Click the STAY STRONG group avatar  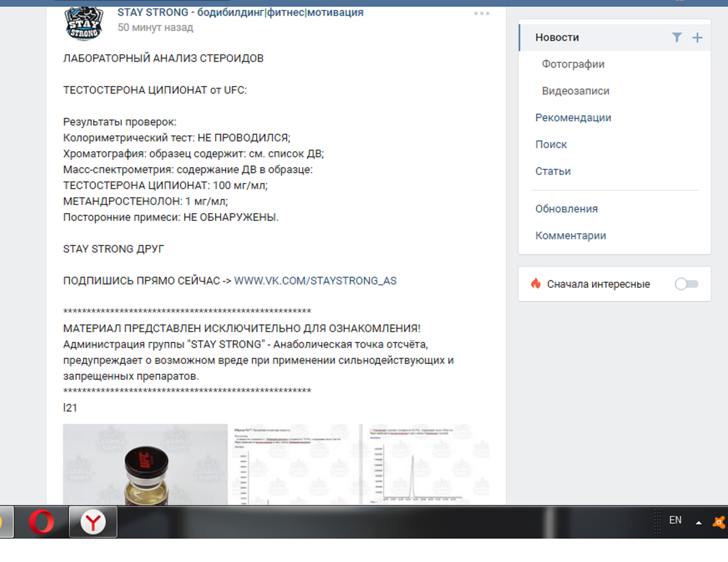(84, 23)
